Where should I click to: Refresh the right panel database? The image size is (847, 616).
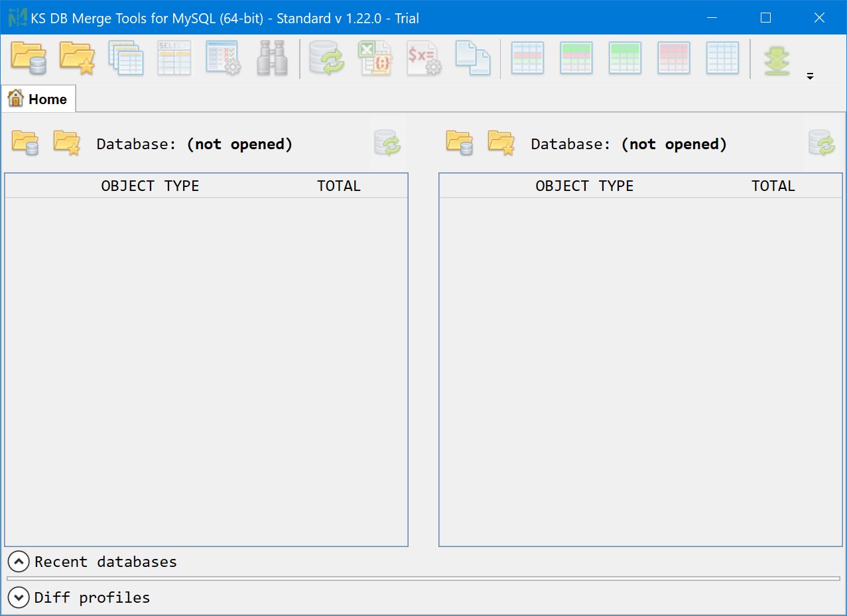pos(822,143)
